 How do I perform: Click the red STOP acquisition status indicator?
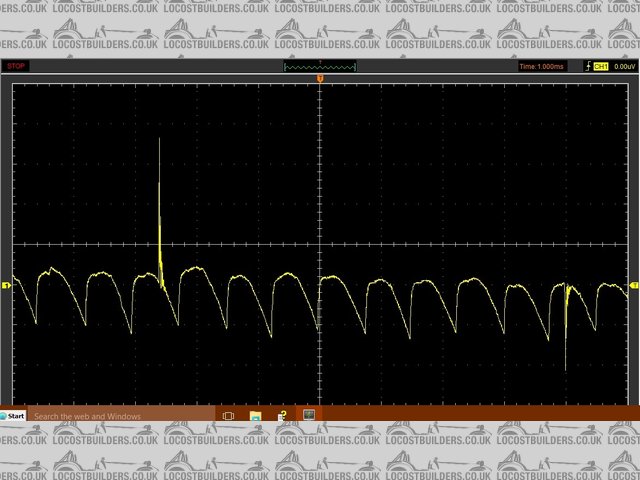coord(16,66)
